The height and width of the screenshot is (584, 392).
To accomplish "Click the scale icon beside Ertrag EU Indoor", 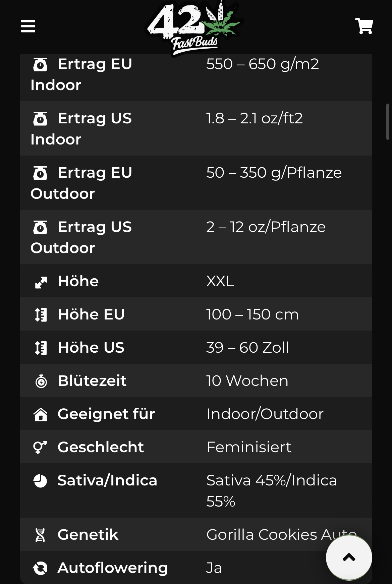I will click(40, 64).
